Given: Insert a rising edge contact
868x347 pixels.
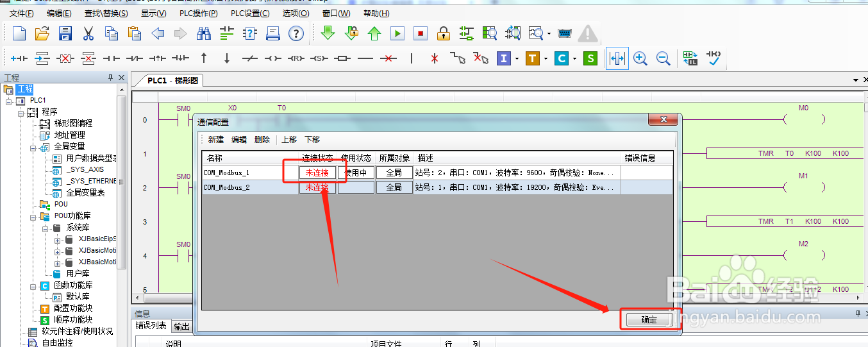Looking at the screenshot, I should pos(158,58).
